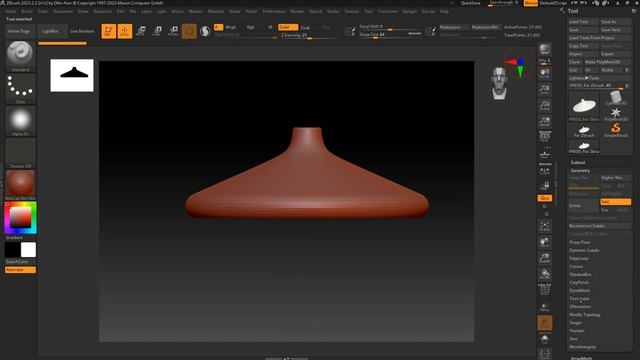Select the Scale transform tool in top shelf
Image resolution: width=640 pixels, height=360 pixels.
click(x=157, y=31)
